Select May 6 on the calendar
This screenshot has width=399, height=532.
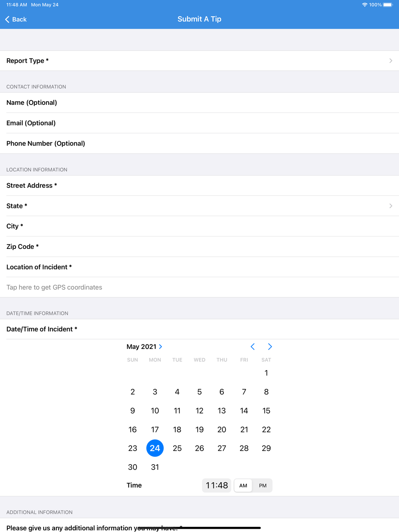(x=222, y=392)
